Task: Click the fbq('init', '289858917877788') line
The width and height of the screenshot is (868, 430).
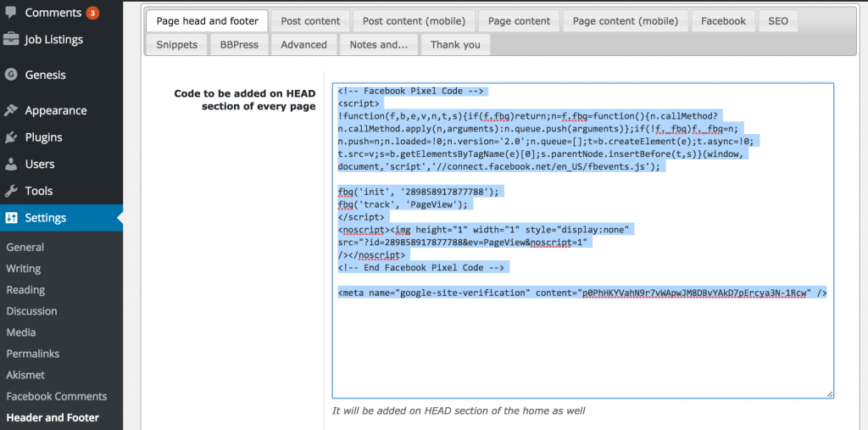Action: click(419, 192)
